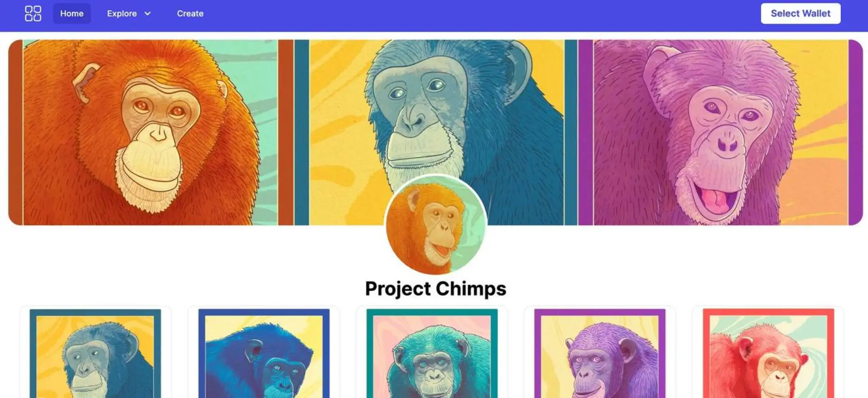Click the chevron next to Explore
Image resolution: width=868 pixels, height=398 pixels.
pos(147,14)
